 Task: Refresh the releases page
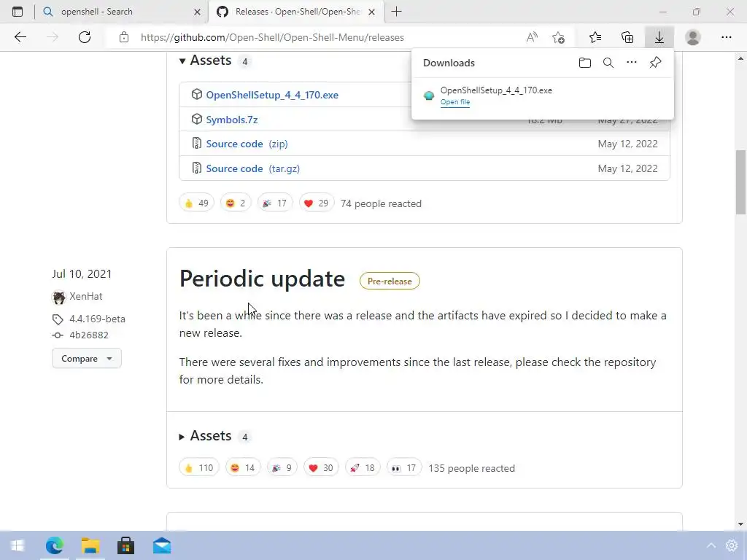point(85,37)
